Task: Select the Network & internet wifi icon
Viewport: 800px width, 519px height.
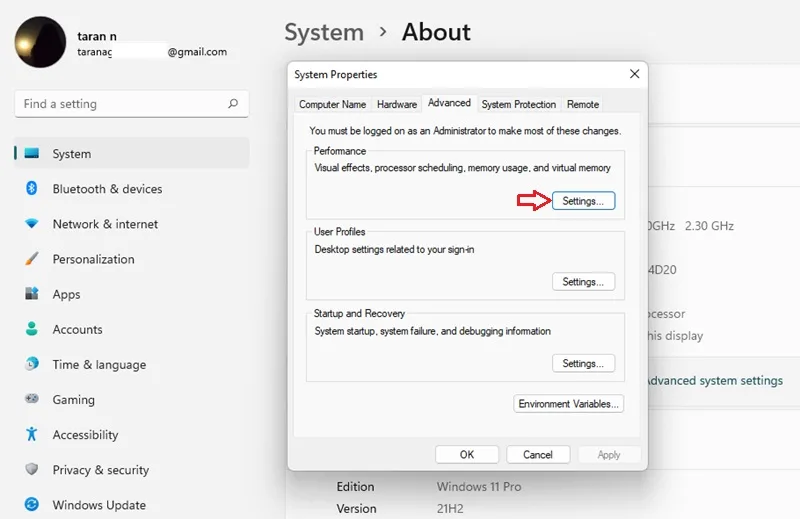Action: coord(32,224)
